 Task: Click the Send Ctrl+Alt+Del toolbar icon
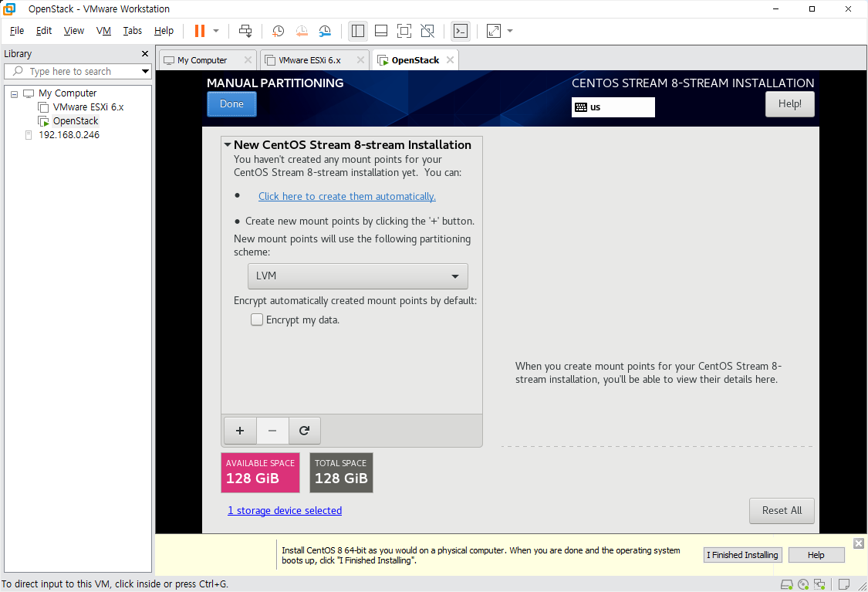point(245,31)
